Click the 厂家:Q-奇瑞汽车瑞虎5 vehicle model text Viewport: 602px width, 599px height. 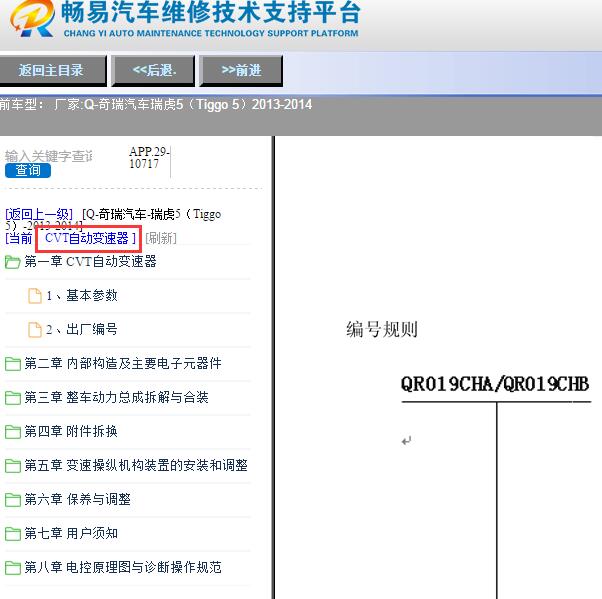(x=183, y=104)
